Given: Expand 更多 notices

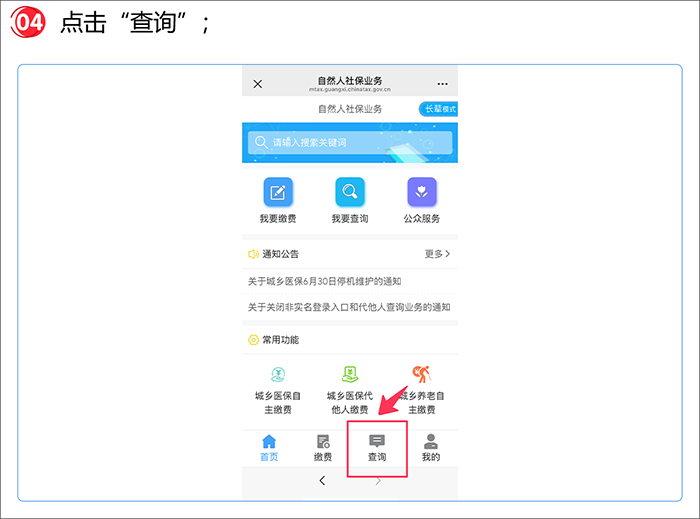Looking at the screenshot, I should click(437, 254).
